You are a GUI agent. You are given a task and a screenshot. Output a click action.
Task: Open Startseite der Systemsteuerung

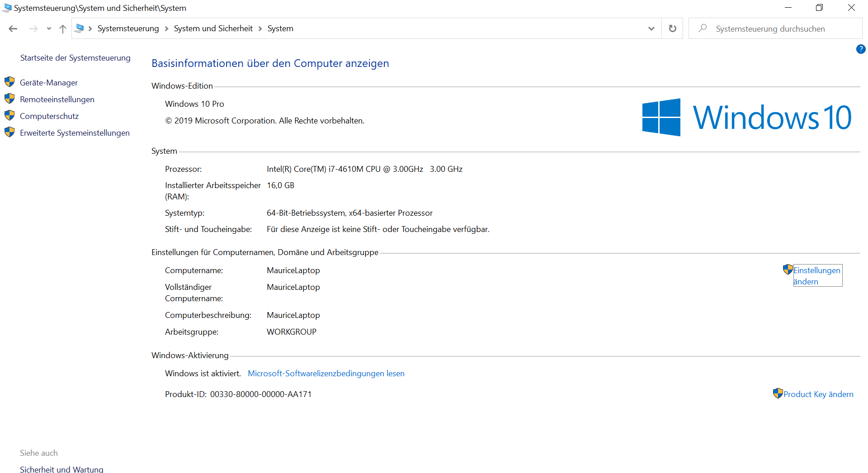pos(75,58)
